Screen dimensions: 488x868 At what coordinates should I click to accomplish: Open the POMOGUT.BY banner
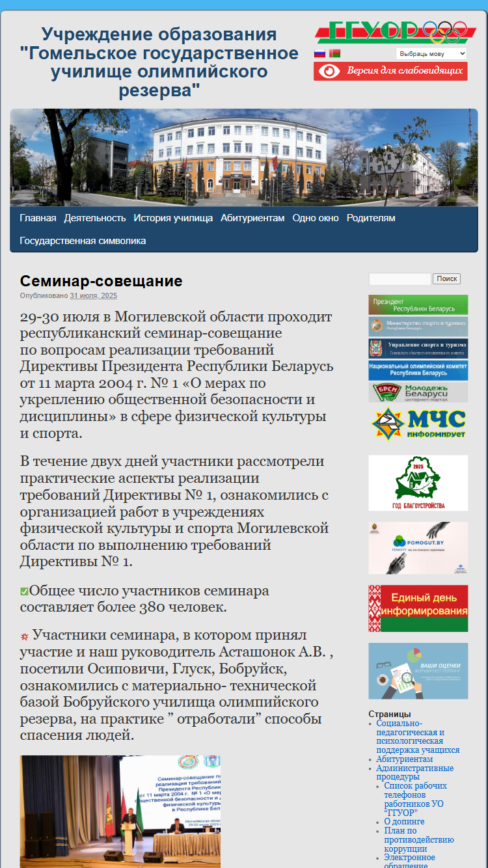pyautogui.click(x=418, y=548)
